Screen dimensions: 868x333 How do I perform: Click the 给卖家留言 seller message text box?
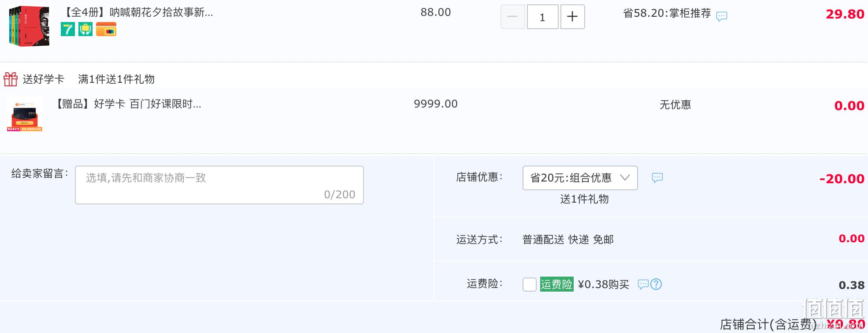pos(219,185)
